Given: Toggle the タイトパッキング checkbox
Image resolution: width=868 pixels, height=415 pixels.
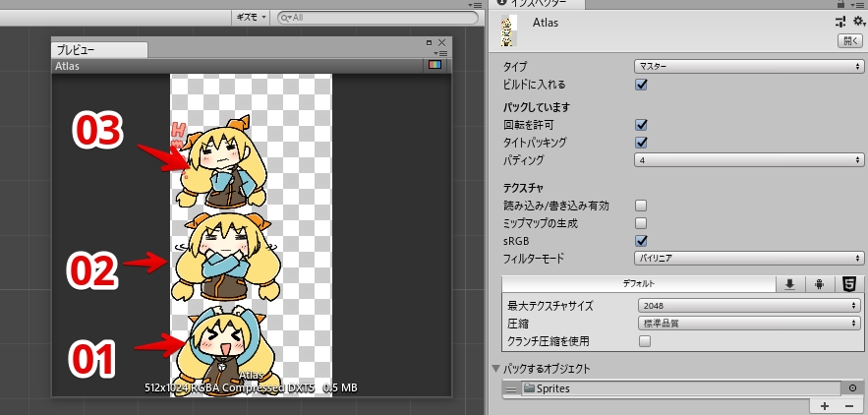Looking at the screenshot, I should 641,143.
